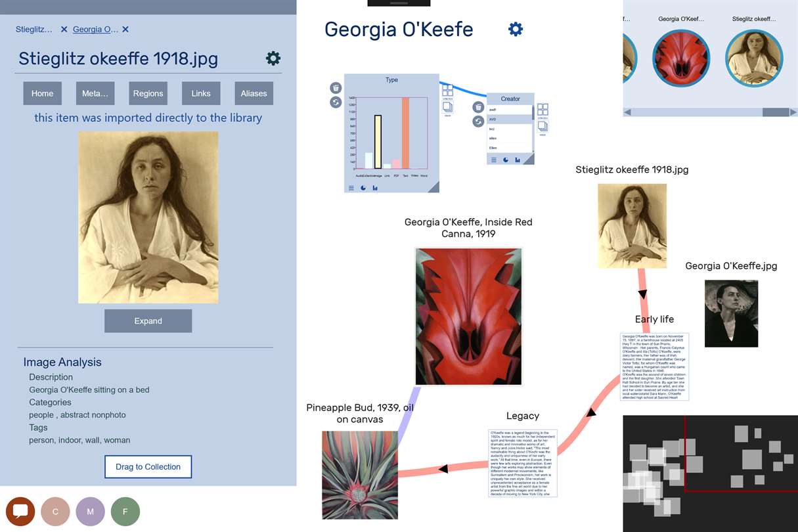Click the Georgia O'Keefe collection title

399,30
